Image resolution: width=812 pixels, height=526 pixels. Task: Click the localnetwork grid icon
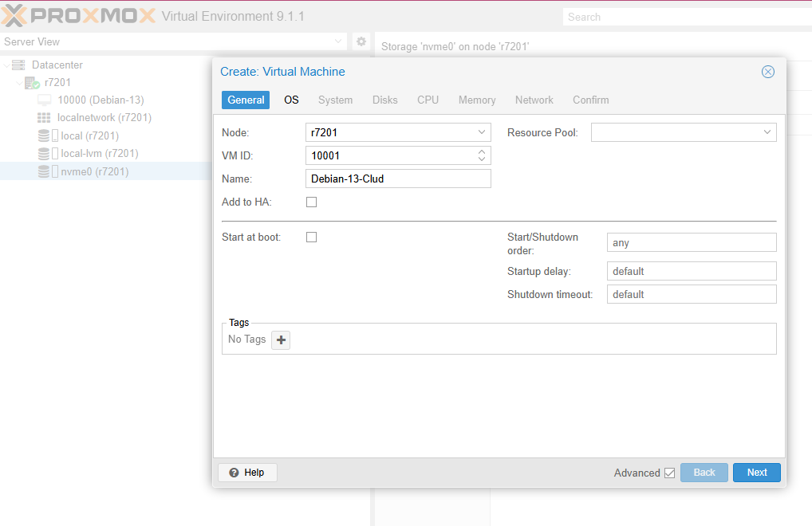44,117
